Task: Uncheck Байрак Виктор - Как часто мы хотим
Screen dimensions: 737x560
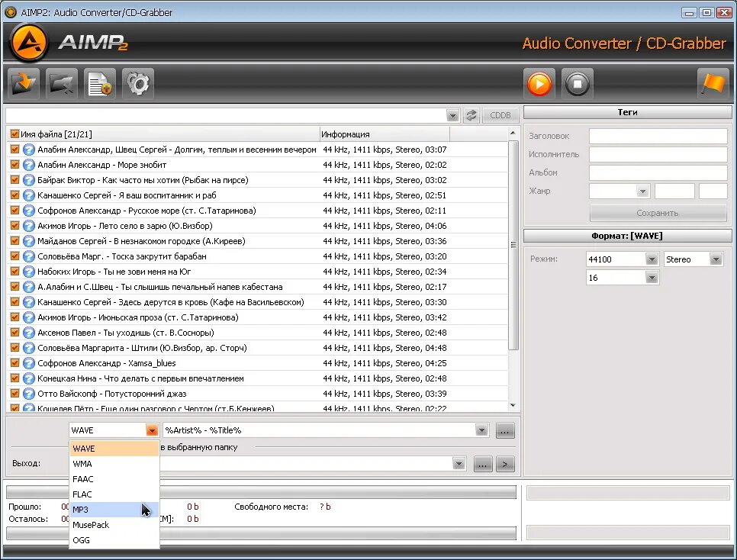Action: 14,179
